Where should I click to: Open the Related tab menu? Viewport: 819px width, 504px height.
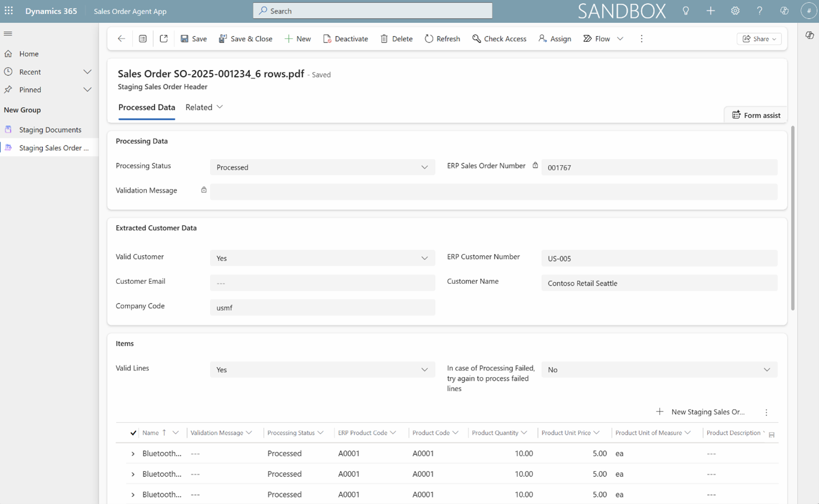[204, 107]
